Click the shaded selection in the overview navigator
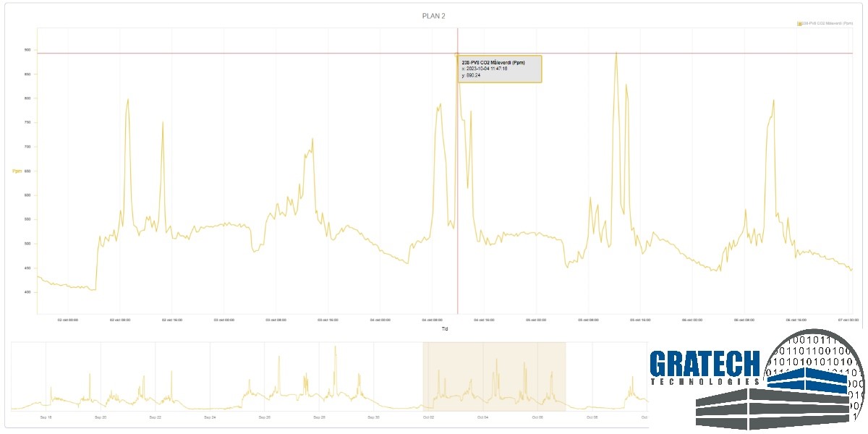868x434 pixels. coord(494,376)
